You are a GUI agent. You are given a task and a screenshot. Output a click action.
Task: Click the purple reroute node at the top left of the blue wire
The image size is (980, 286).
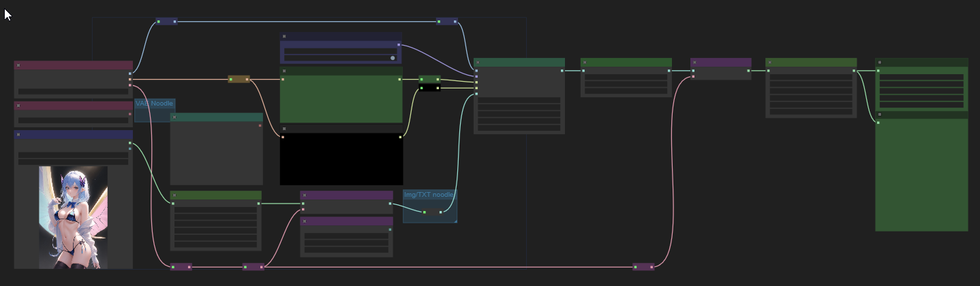pyautogui.click(x=166, y=22)
